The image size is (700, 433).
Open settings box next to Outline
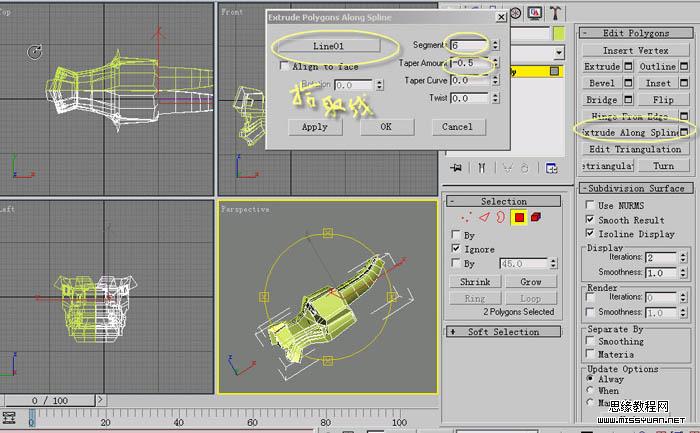[684, 67]
